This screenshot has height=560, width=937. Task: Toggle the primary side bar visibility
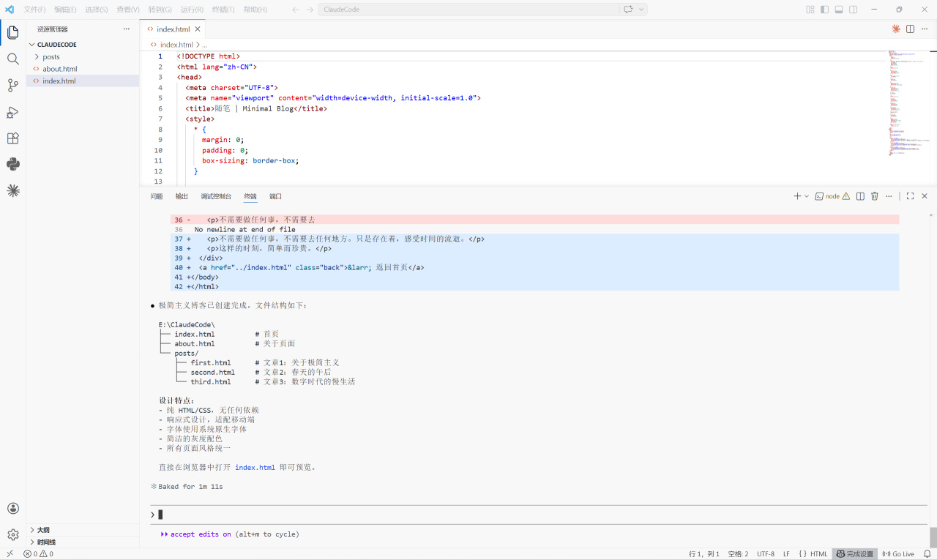(x=824, y=10)
